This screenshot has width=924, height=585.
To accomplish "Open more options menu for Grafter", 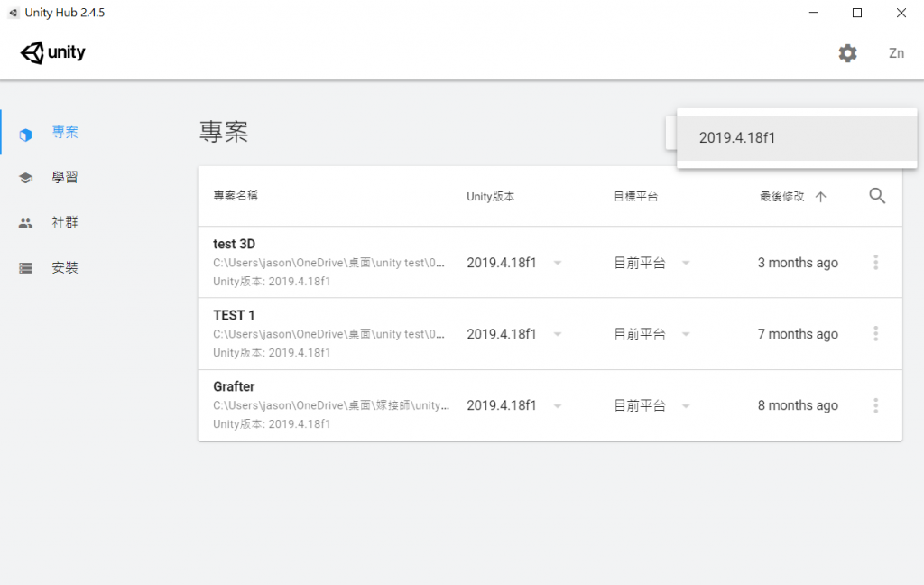I will (x=875, y=405).
